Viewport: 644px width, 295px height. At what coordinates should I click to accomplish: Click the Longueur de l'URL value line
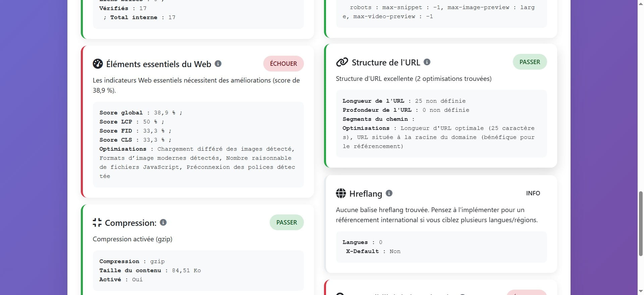[404, 101]
